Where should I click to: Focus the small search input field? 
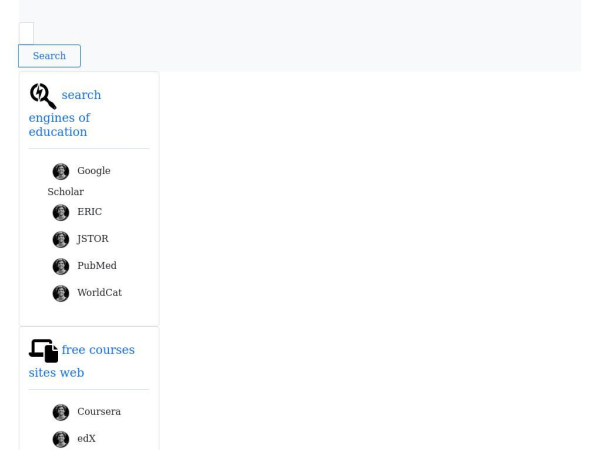26,33
